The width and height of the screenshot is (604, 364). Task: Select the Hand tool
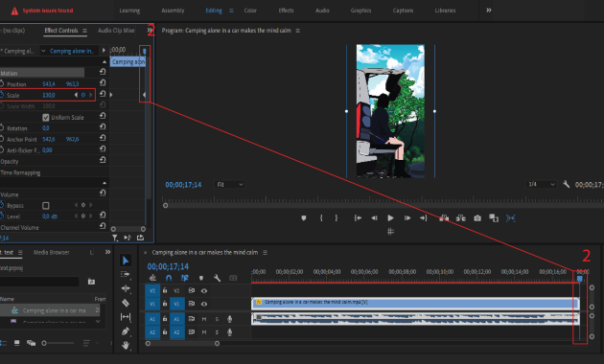pos(126,345)
